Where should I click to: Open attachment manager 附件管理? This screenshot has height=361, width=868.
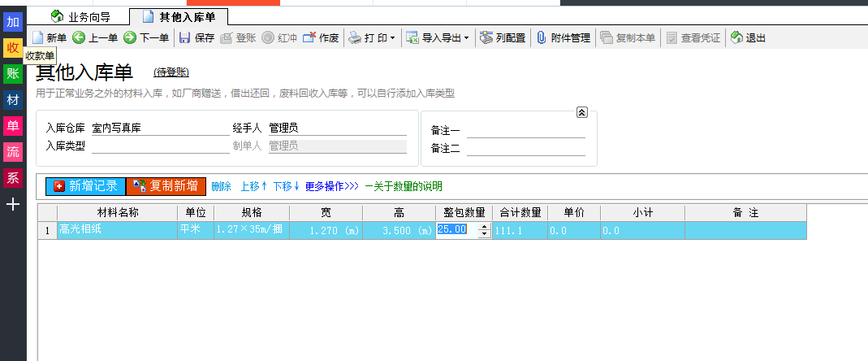pyautogui.click(x=564, y=37)
